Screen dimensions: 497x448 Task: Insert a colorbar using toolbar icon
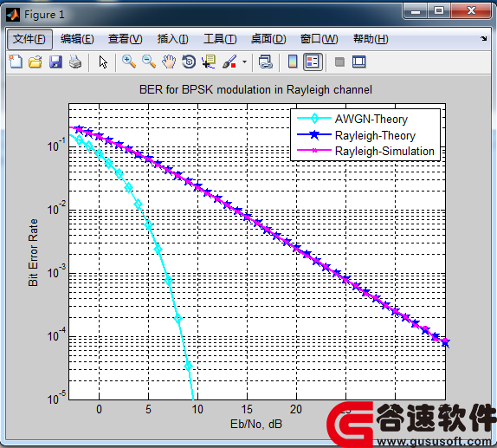pyautogui.click(x=293, y=62)
